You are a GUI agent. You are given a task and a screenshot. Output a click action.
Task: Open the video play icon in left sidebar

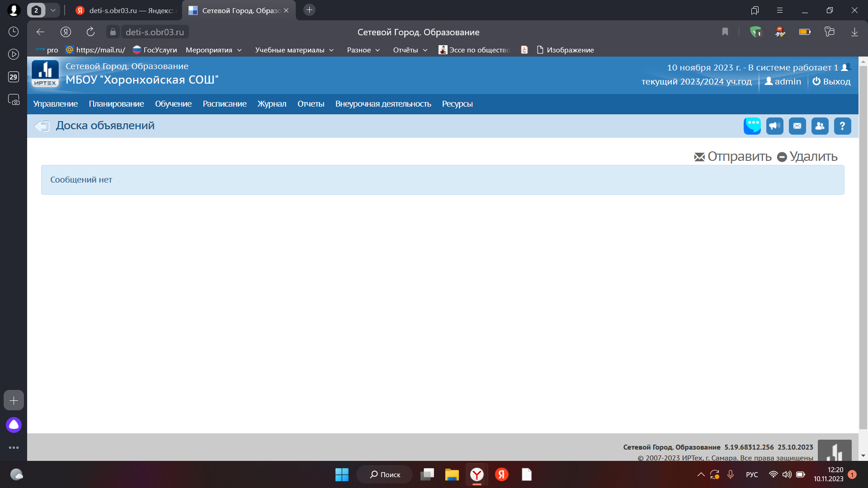[x=14, y=54]
